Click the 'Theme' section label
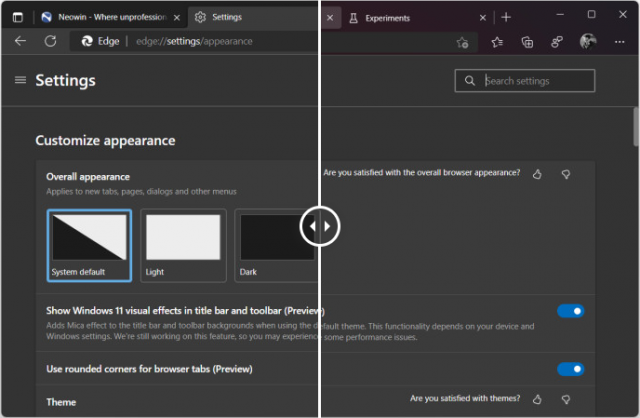Image resolution: width=640 pixels, height=418 pixels. pyautogui.click(x=61, y=402)
